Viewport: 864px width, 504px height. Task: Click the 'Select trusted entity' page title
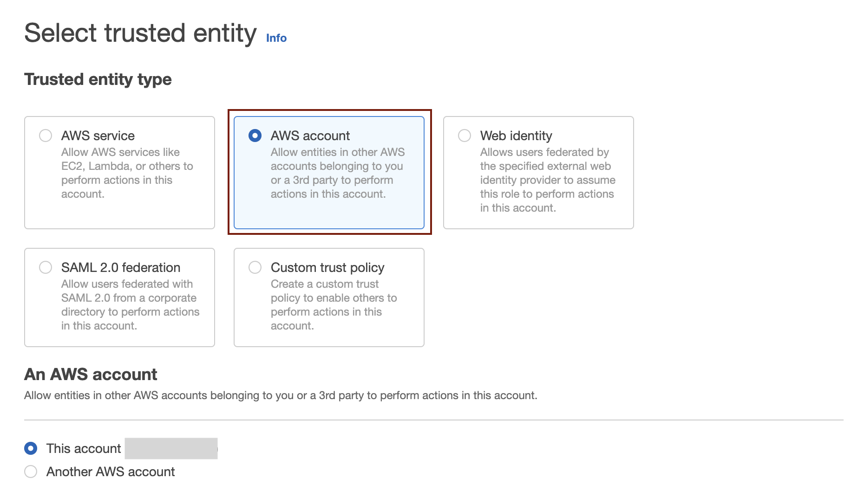pyautogui.click(x=140, y=33)
